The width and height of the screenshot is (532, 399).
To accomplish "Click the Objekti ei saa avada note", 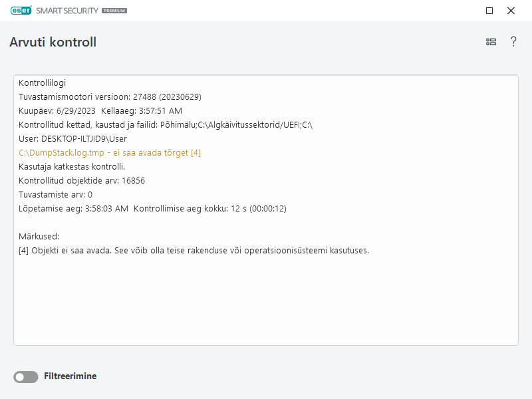I will [194, 251].
